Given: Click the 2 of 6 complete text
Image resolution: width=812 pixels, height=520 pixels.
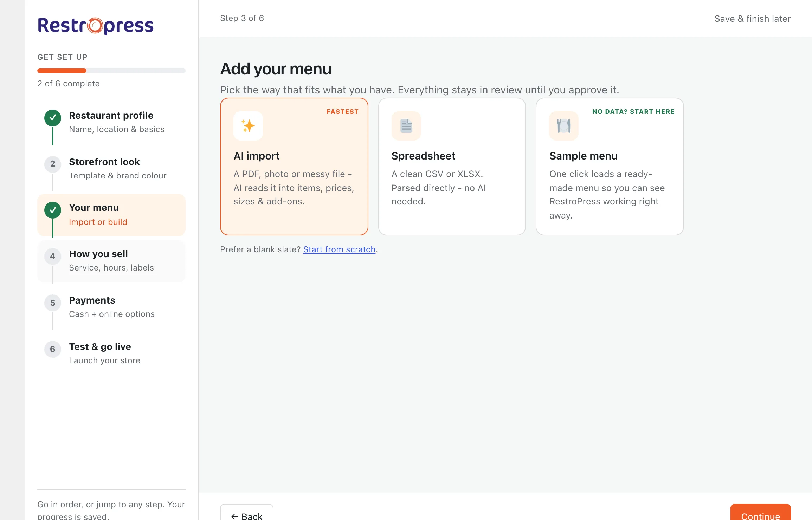Looking at the screenshot, I should click(69, 84).
